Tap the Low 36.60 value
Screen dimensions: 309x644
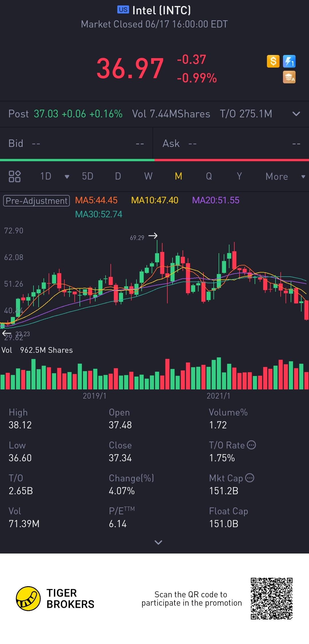tap(20, 458)
